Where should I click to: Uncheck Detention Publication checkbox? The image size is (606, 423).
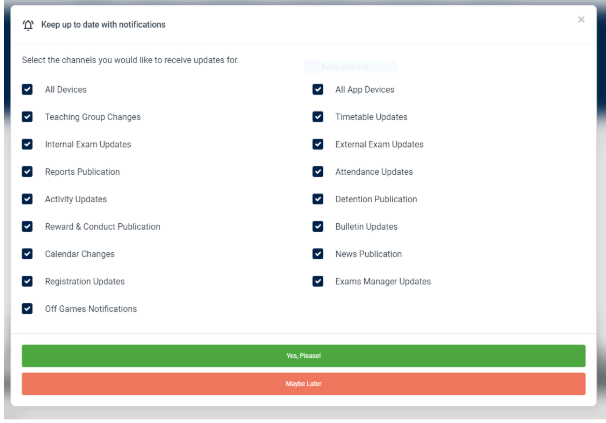click(318, 199)
